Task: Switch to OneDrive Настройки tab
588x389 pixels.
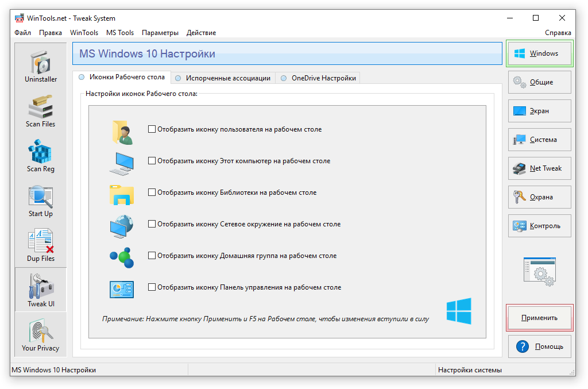Action: [x=318, y=78]
